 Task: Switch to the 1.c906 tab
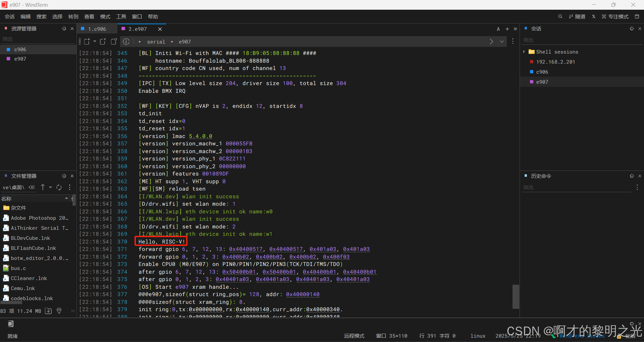coord(97,29)
